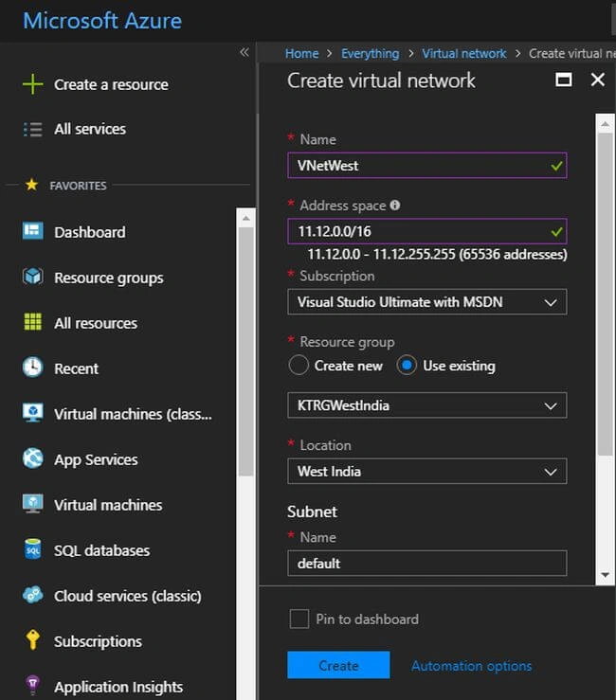Open All services menu item

(x=90, y=129)
